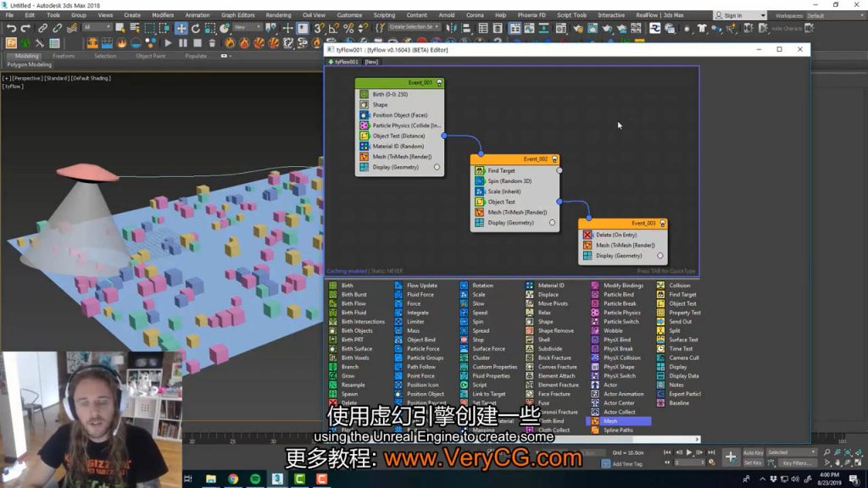The image size is (868, 488).
Task: Open the Sign In dropdown arrow
Action: [762, 15]
